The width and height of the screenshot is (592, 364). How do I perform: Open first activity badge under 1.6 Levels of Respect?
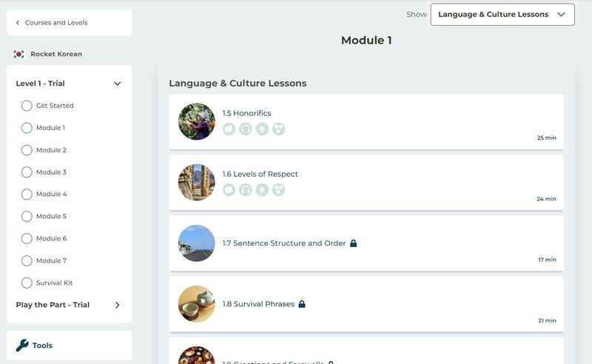coord(229,190)
